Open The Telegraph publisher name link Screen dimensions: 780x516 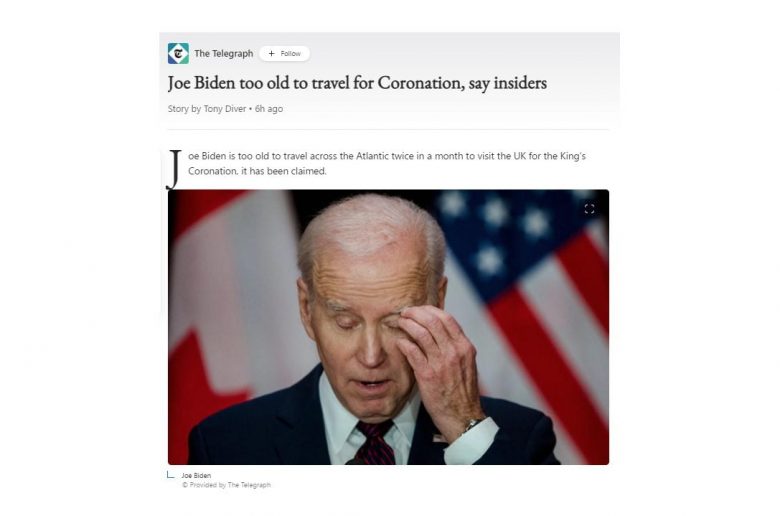coord(223,53)
